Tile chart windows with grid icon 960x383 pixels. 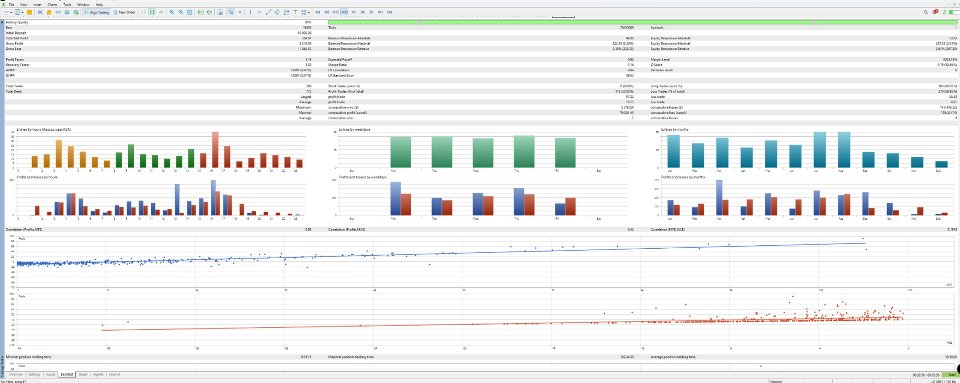tap(189, 12)
